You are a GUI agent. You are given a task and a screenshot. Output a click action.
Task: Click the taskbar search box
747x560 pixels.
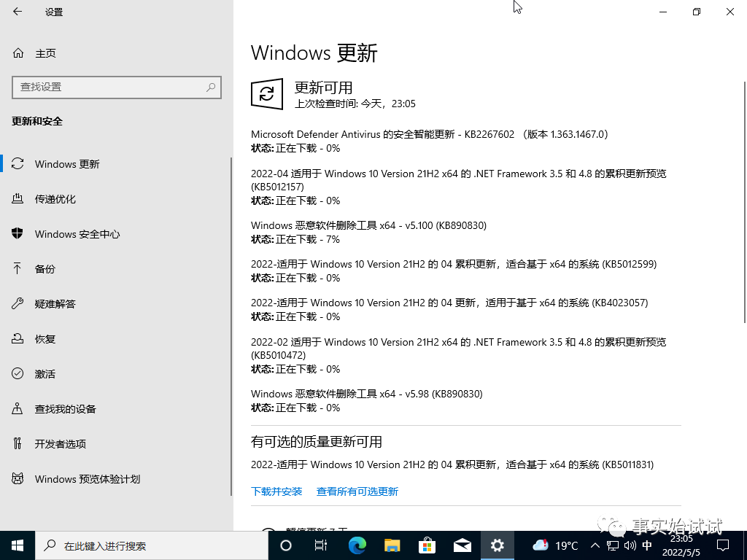(152, 545)
